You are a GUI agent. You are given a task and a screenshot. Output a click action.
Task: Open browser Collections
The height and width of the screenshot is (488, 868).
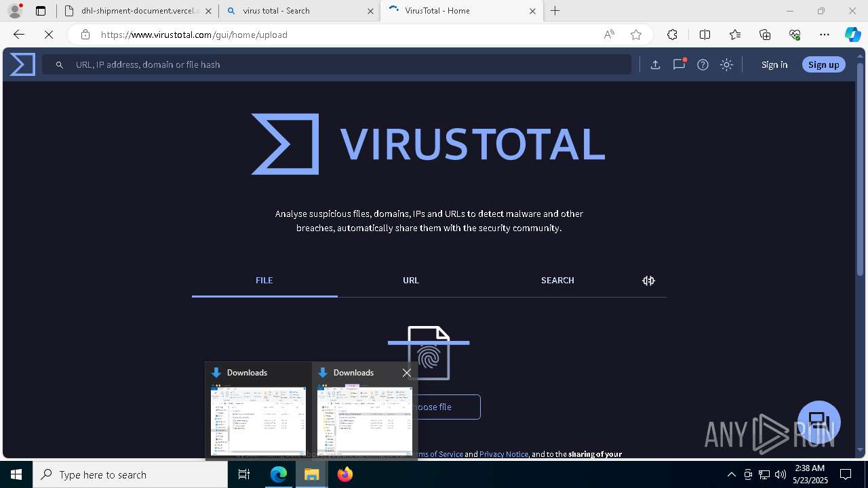point(765,35)
